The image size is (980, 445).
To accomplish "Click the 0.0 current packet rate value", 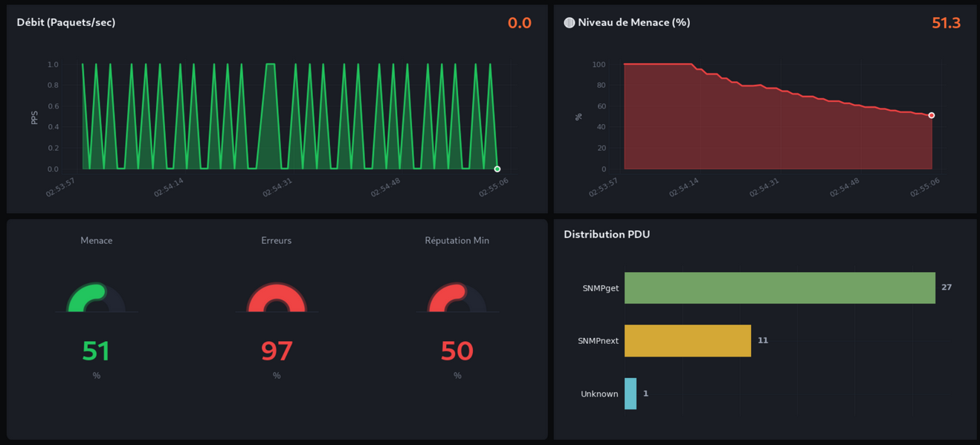I will click(519, 24).
